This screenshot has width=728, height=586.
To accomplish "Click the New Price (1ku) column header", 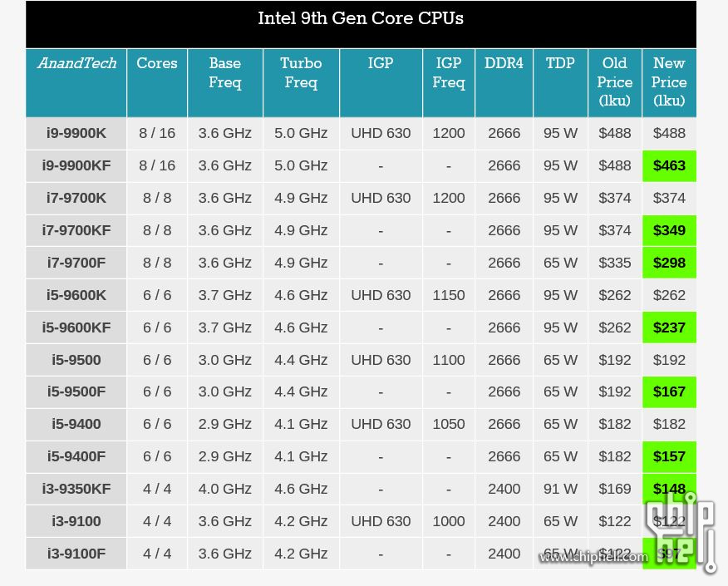I will coord(669,82).
